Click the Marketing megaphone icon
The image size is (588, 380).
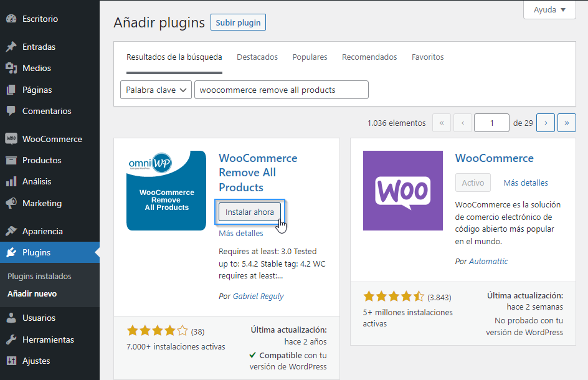click(11, 203)
